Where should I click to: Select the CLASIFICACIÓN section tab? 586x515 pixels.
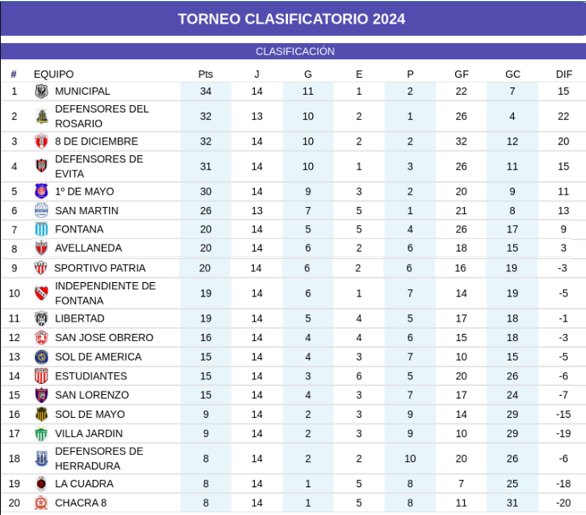coord(293,51)
